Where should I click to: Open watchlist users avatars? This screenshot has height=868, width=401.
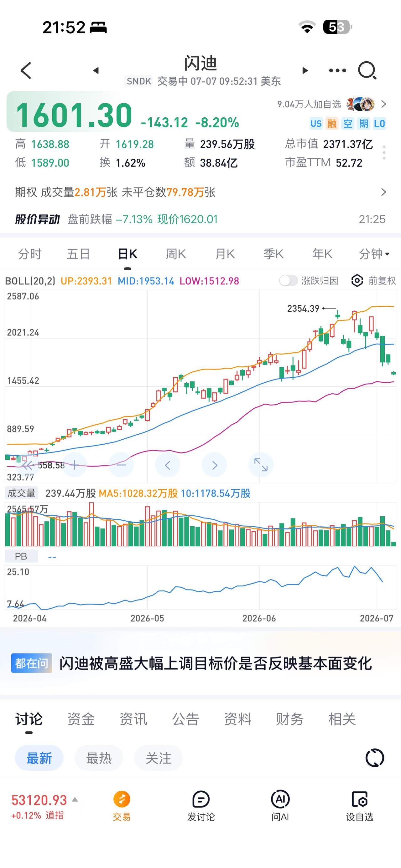tap(361, 104)
